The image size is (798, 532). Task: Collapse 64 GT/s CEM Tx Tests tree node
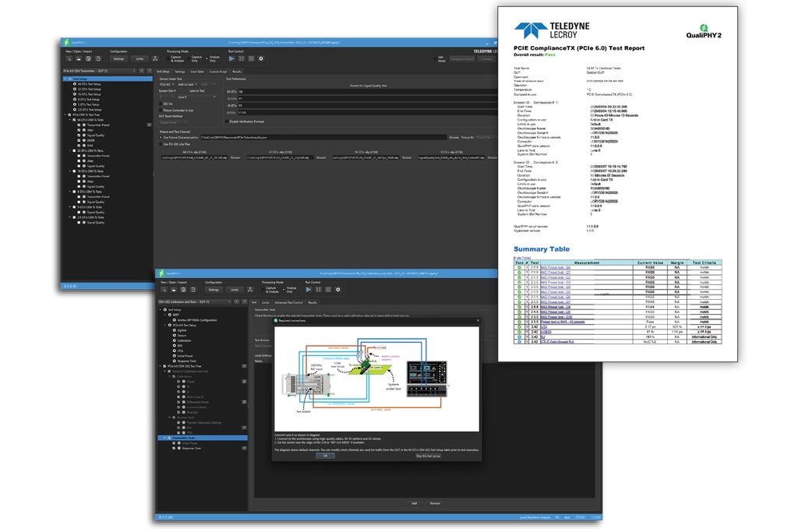click(70, 120)
